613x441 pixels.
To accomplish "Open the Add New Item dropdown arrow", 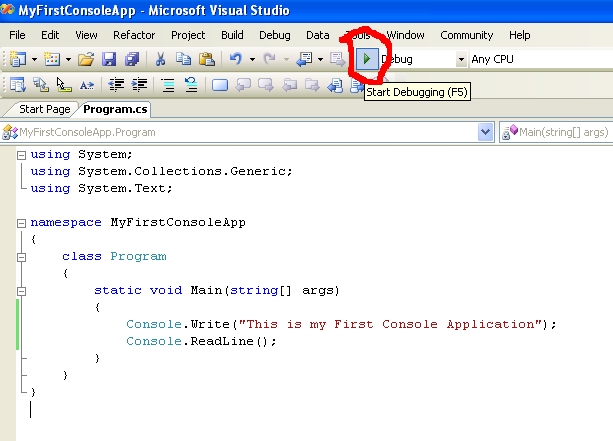I will point(68,59).
